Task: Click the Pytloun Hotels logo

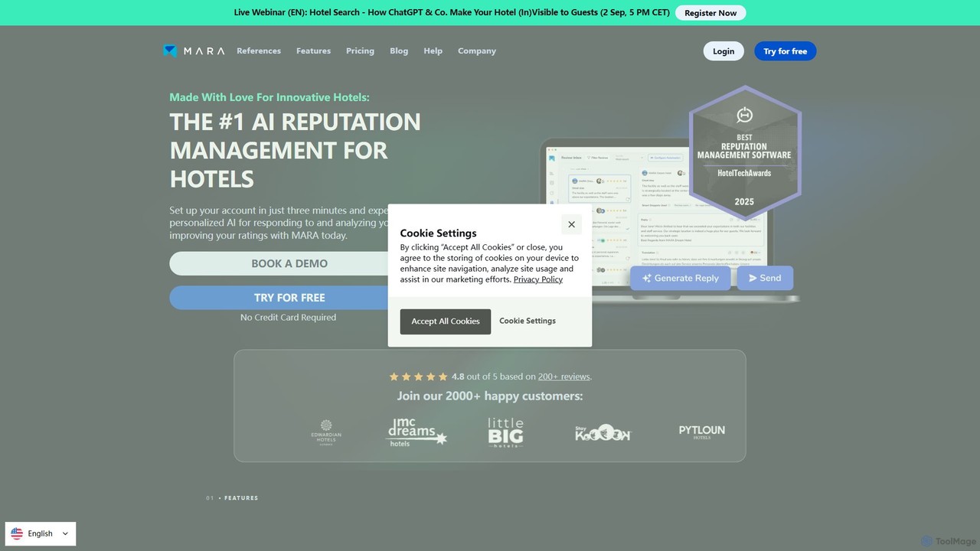Action: coord(701,432)
